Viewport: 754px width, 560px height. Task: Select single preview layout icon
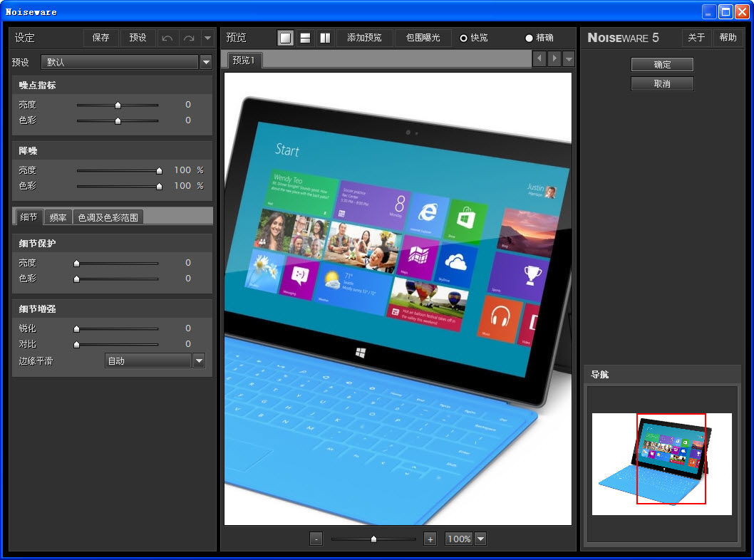coord(286,38)
